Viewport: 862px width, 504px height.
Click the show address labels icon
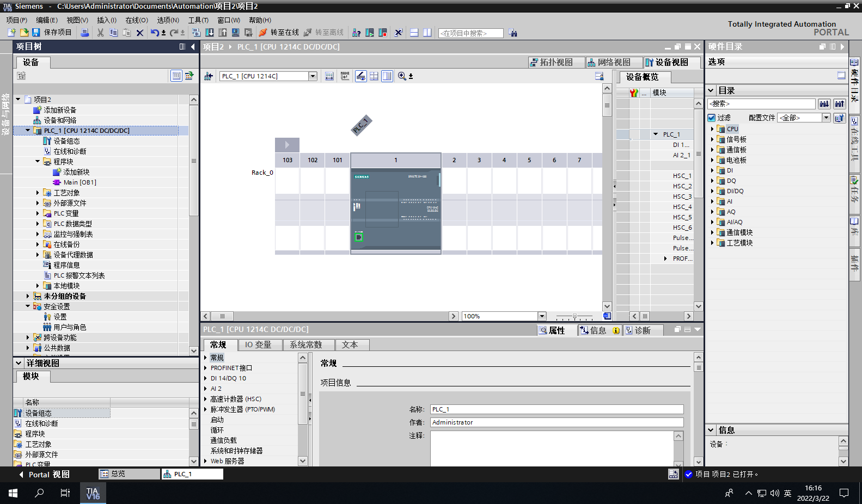(329, 76)
